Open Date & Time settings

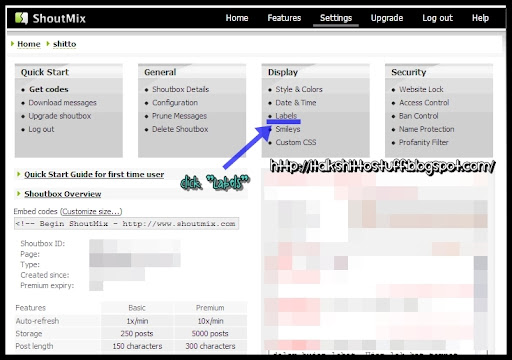[296, 103]
